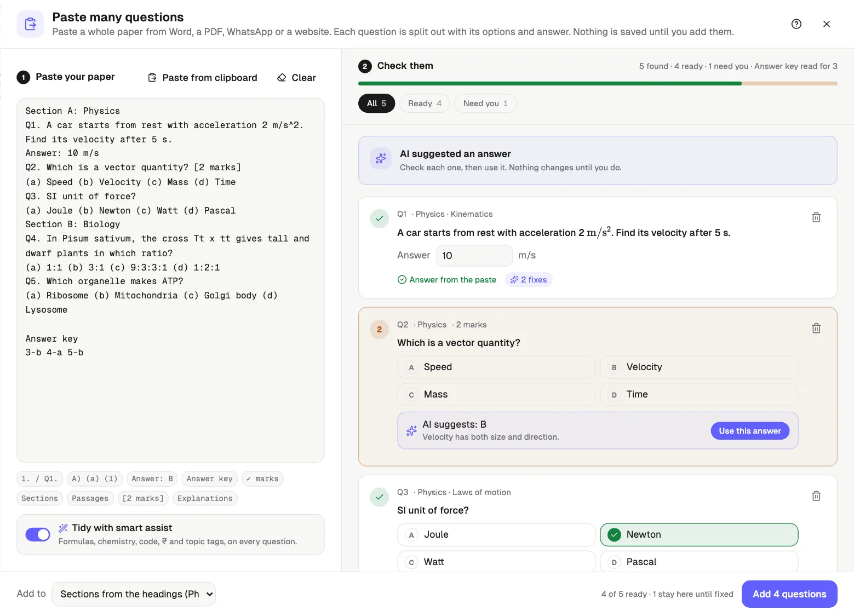Select option C Mass for Q2
The height and width of the screenshot is (616, 854).
[x=496, y=394]
